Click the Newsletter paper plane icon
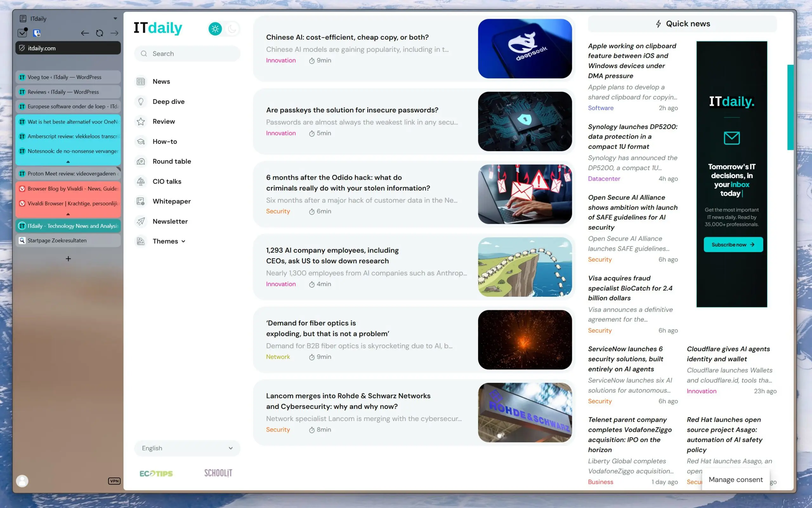This screenshot has height=508, width=812. (141, 221)
